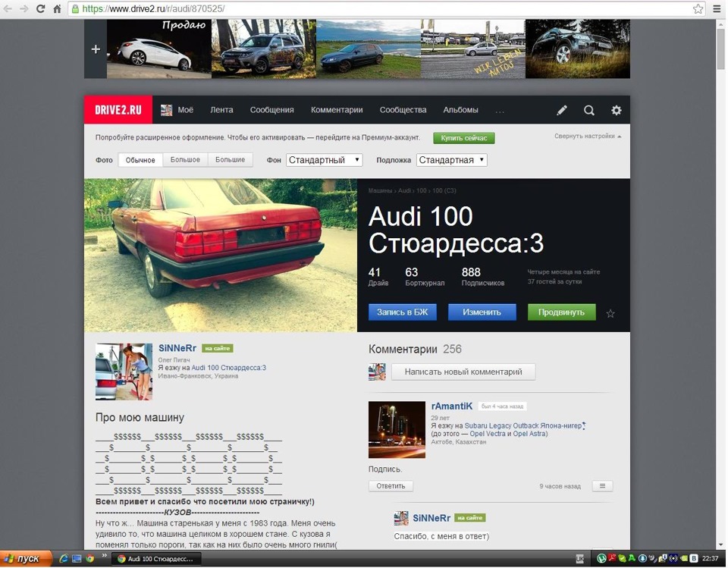Bookmark this page with the star icon
Screen dimensions: 728x568
point(698,9)
